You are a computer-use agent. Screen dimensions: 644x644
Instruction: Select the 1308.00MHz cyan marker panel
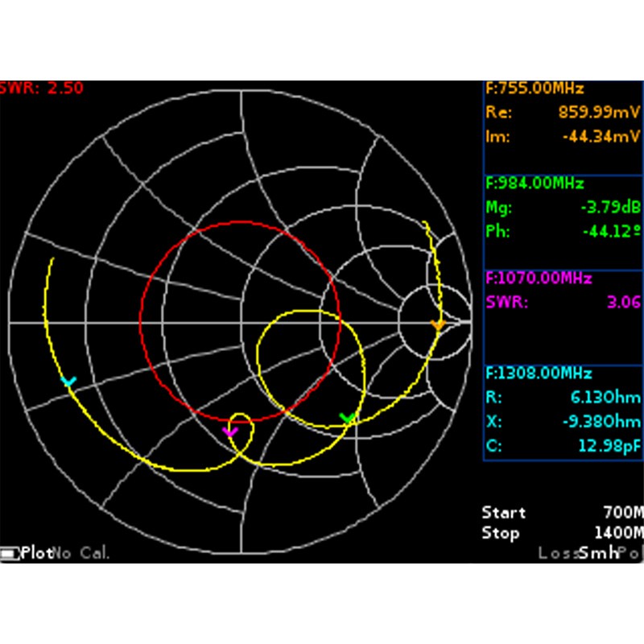[563, 411]
